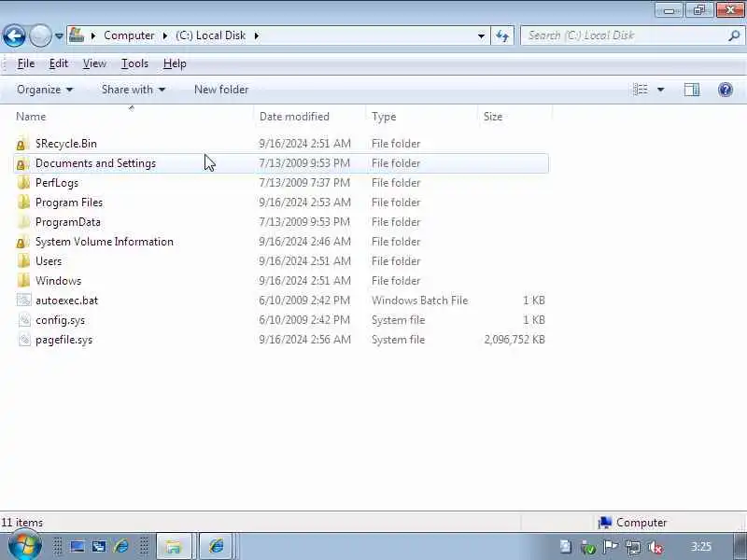This screenshot has width=747, height=560.
Task: Select the Users folder icon
Action: [23, 261]
